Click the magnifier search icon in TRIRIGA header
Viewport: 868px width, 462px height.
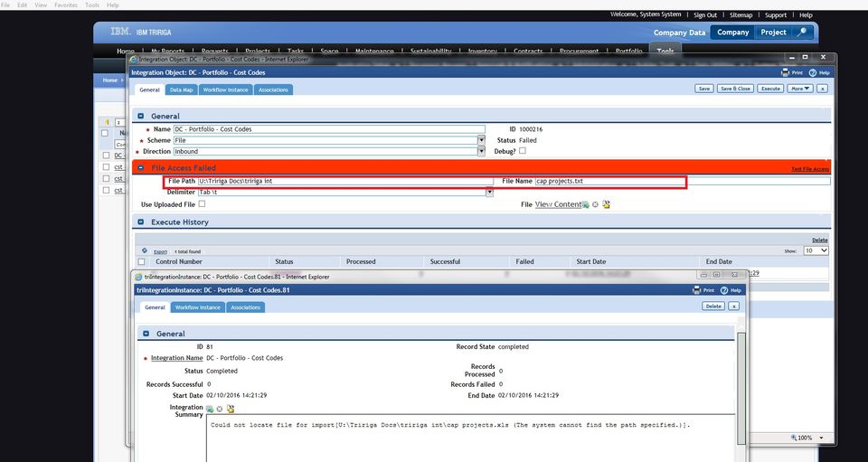pyautogui.click(x=801, y=32)
